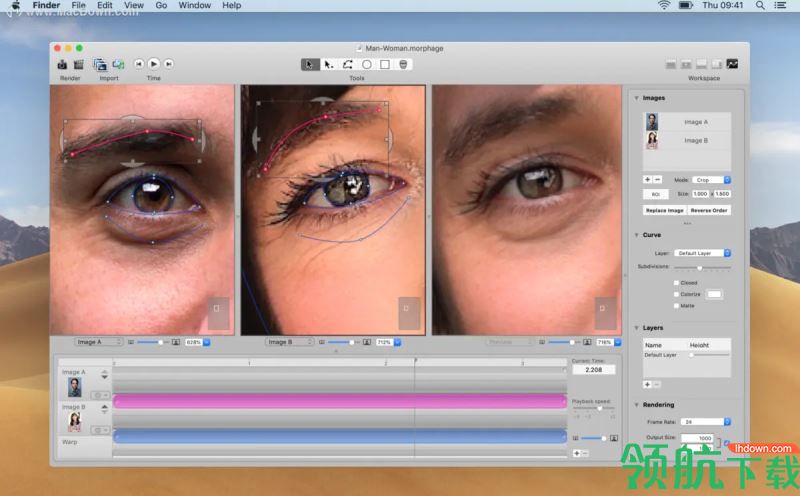Jump to the end of the timeline
The height and width of the screenshot is (496, 800).
click(169, 64)
